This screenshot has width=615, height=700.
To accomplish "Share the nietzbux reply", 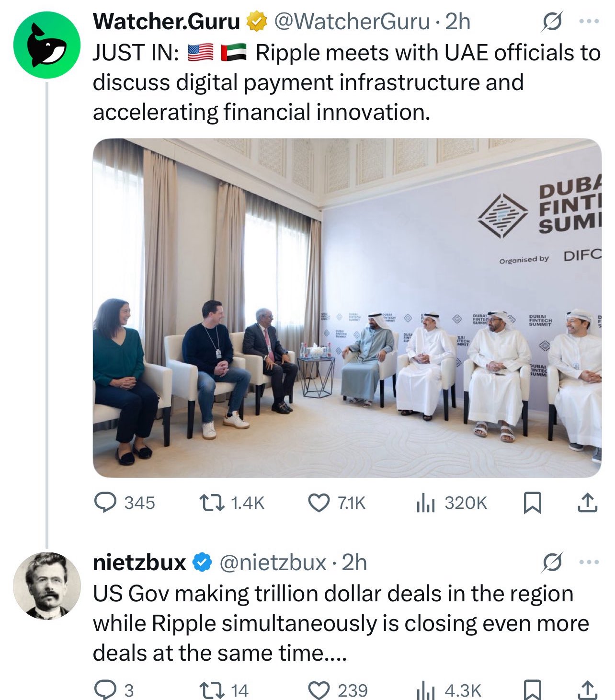I will 588,690.
